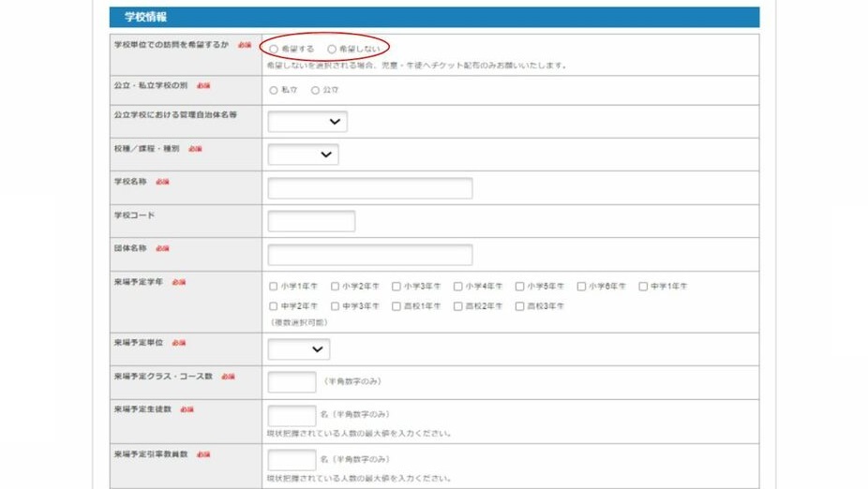Check the 中学2年生 checkbox

coord(274,306)
